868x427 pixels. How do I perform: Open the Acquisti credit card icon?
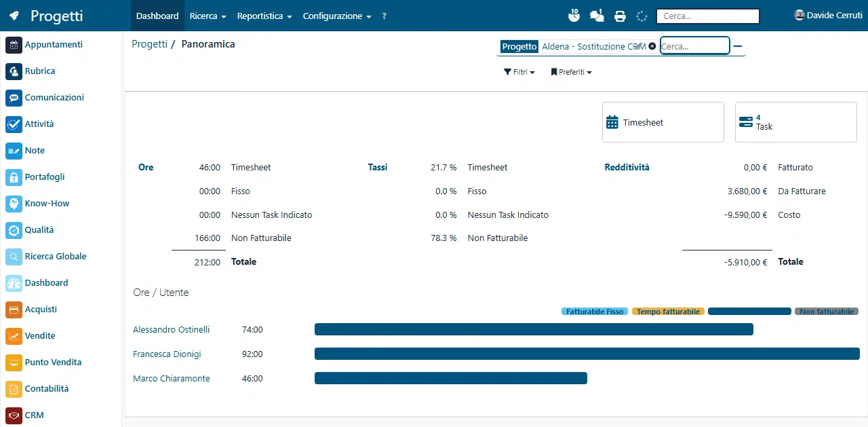(14, 310)
